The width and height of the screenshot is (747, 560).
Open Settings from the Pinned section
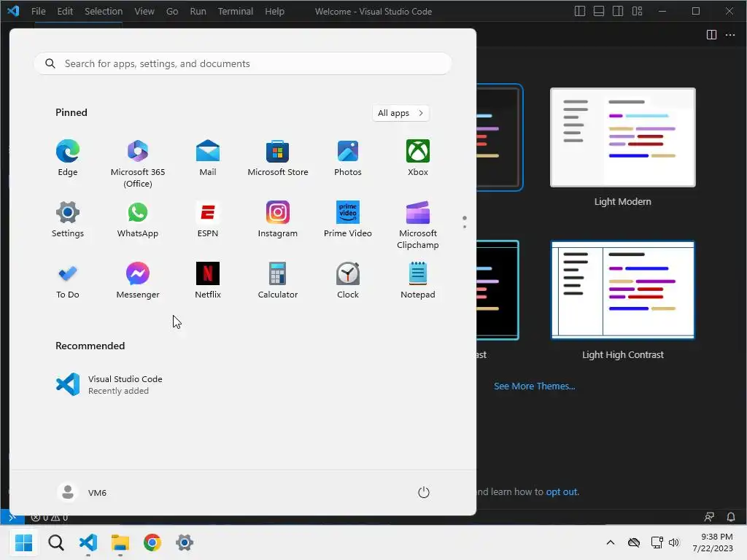(68, 219)
